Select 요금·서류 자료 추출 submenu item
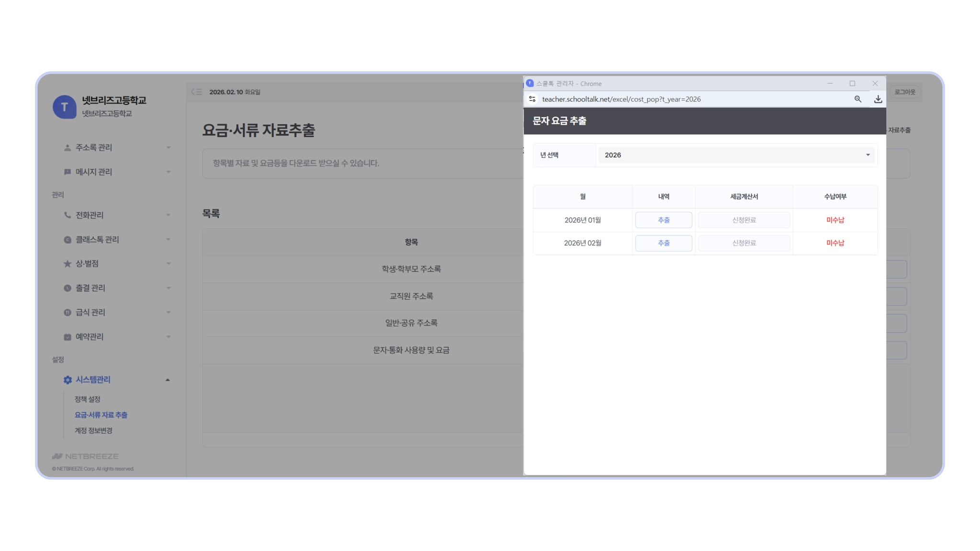The width and height of the screenshot is (980, 551). tap(101, 415)
